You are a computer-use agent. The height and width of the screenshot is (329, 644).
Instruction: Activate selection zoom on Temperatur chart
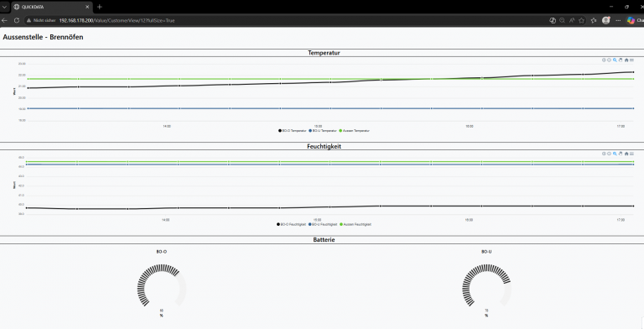click(615, 60)
